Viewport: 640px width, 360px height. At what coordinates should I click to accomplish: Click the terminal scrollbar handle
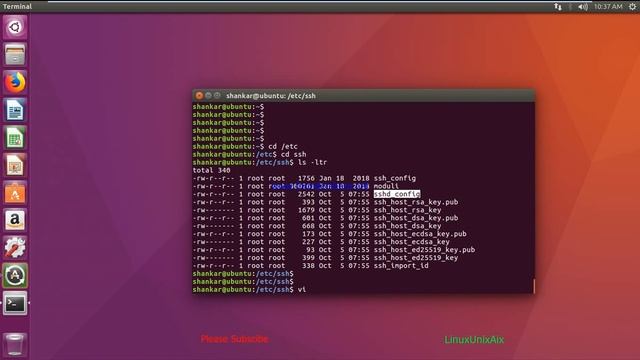point(533,286)
